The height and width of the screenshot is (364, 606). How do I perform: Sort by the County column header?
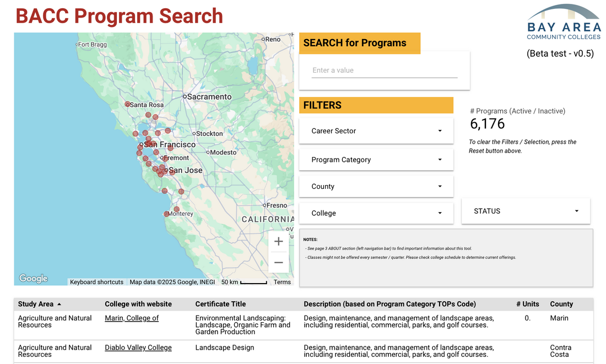pyautogui.click(x=561, y=304)
